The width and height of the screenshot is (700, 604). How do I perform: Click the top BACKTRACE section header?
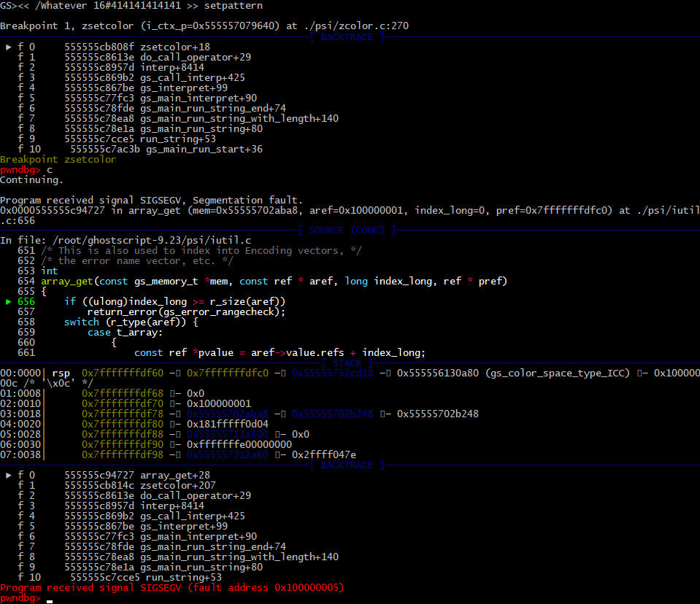click(347, 36)
